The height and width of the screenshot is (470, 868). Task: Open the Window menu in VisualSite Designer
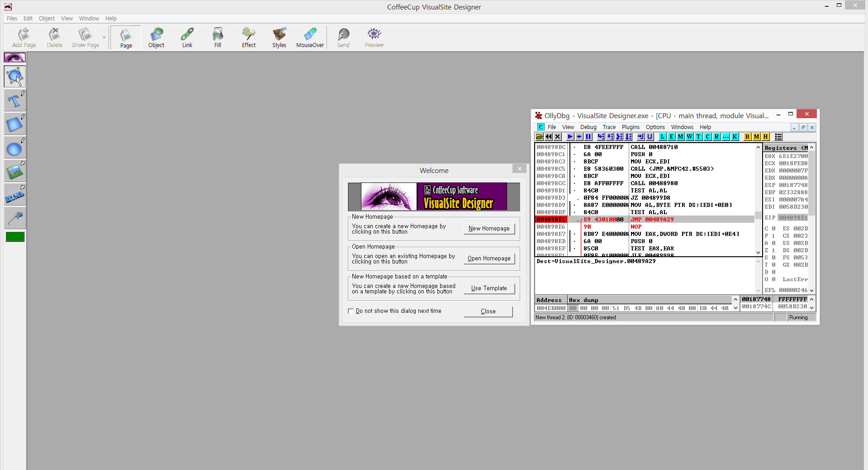pyautogui.click(x=89, y=19)
